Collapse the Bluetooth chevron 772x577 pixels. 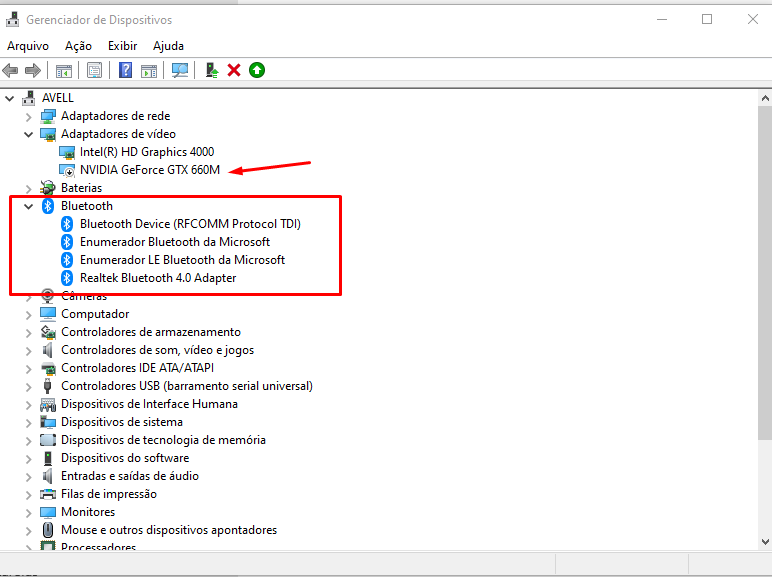coord(29,206)
